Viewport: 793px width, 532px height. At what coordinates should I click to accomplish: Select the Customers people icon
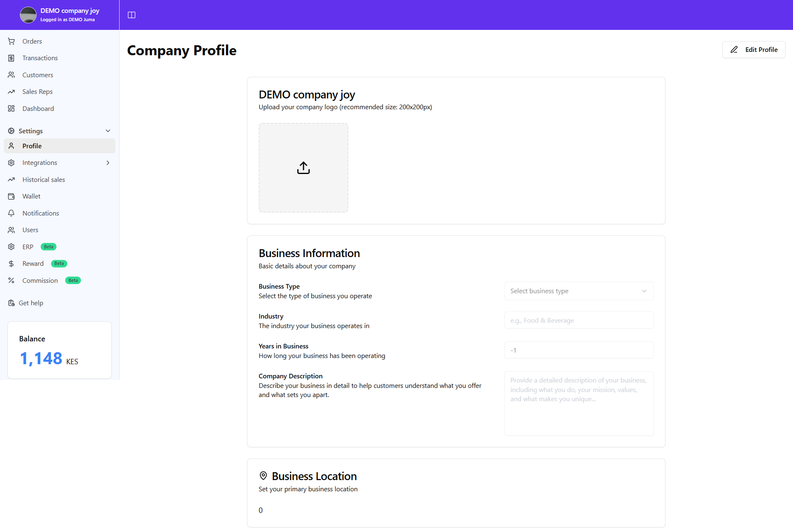point(11,75)
